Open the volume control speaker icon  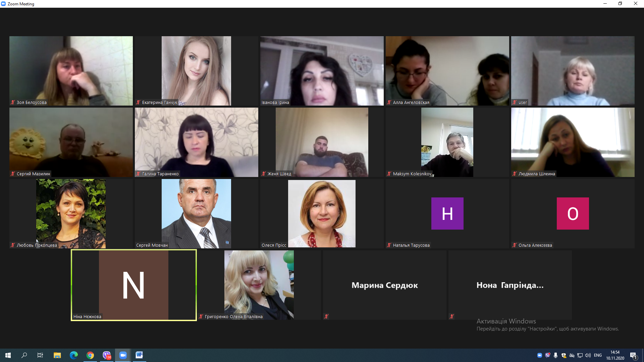point(588,355)
